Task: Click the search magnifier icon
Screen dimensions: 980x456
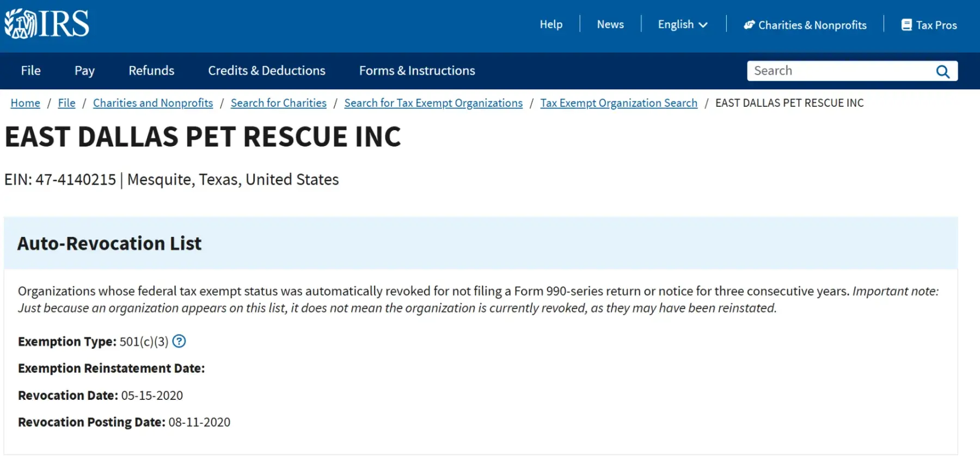Action: 942,71
